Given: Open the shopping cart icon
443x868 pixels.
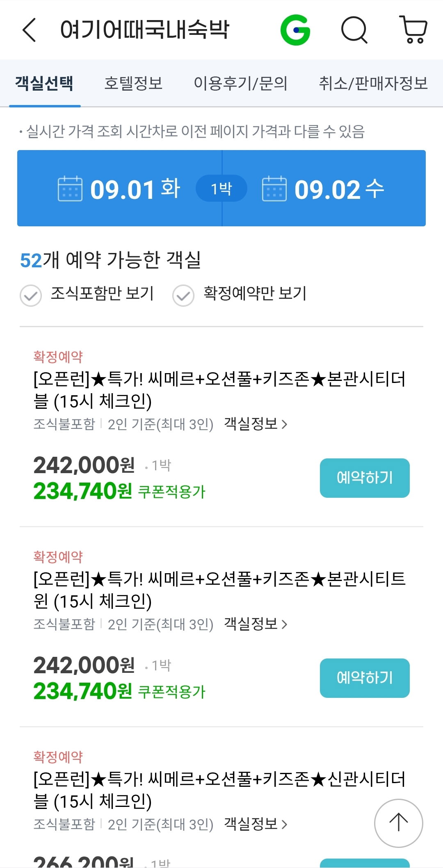Looking at the screenshot, I should pyautogui.click(x=413, y=30).
